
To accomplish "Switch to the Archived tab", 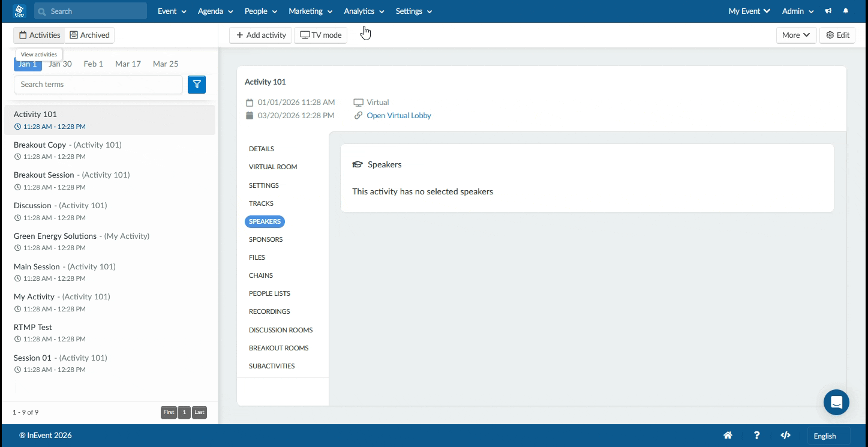I will (x=89, y=35).
